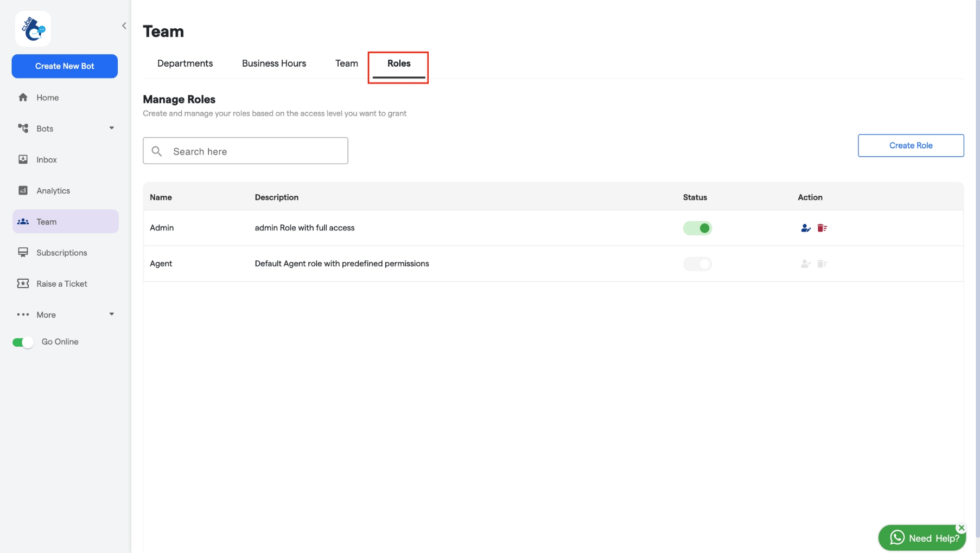
Task: Toggle the Admin role status switch
Action: pyautogui.click(x=697, y=228)
